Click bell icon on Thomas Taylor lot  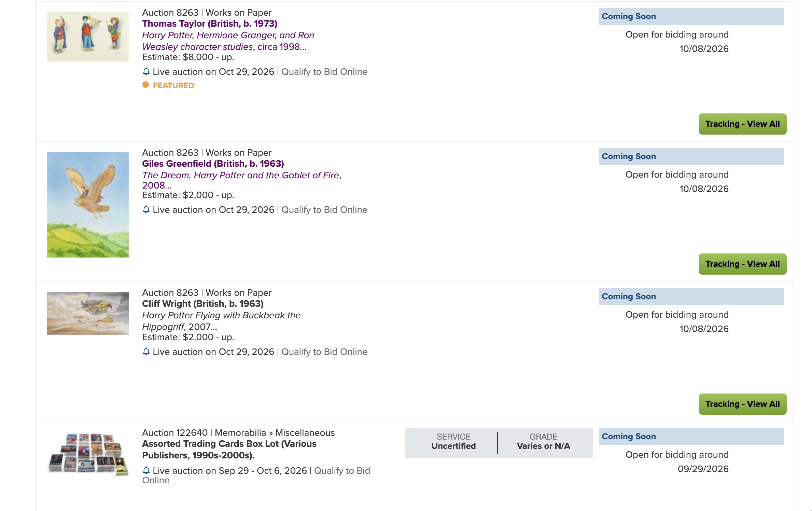[x=146, y=71]
